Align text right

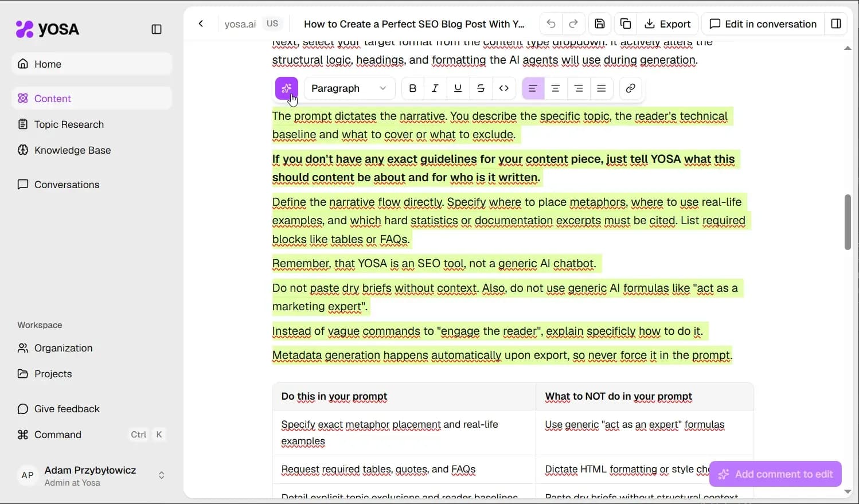tap(578, 88)
